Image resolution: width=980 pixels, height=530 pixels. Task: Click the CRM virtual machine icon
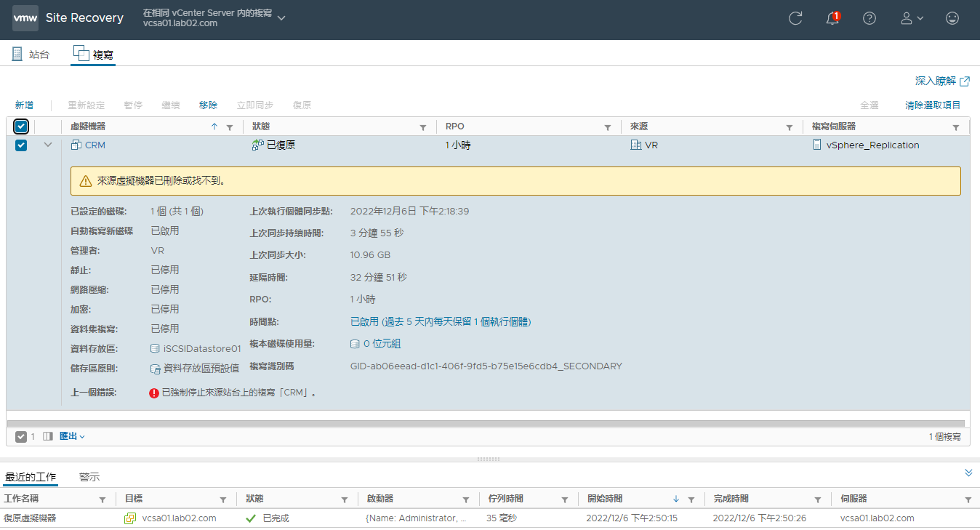coord(76,145)
